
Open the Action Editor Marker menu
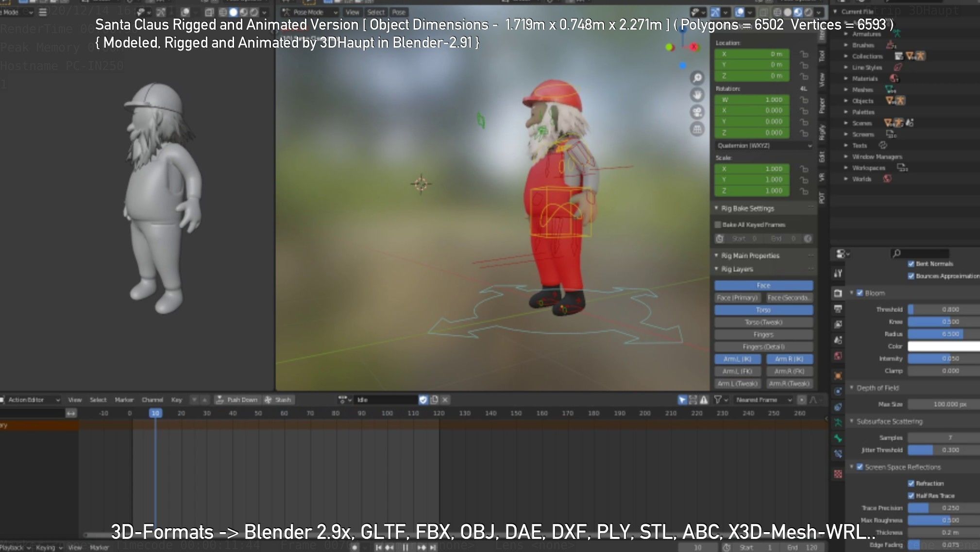[x=124, y=399]
